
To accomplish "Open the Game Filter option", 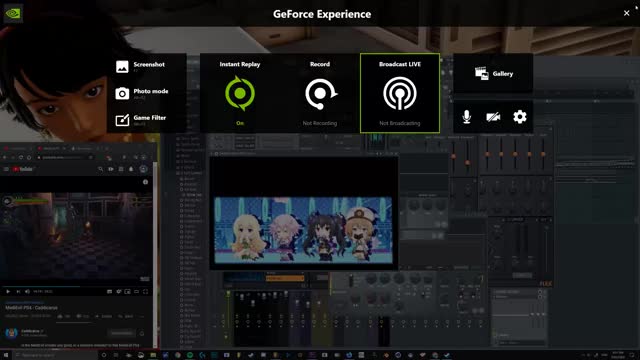I will pyautogui.click(x=140, y=120).
